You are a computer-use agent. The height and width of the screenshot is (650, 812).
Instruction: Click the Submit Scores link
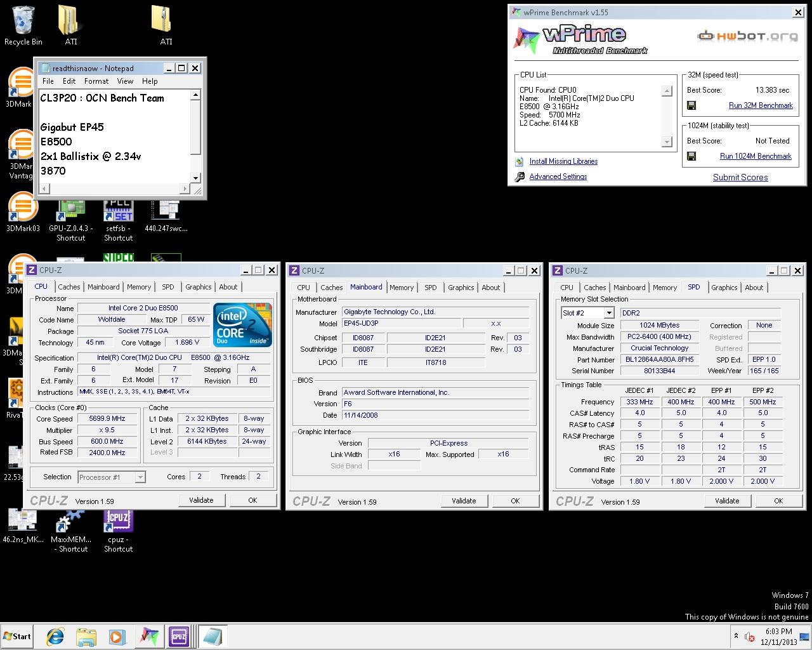click(x=740, y=177)
